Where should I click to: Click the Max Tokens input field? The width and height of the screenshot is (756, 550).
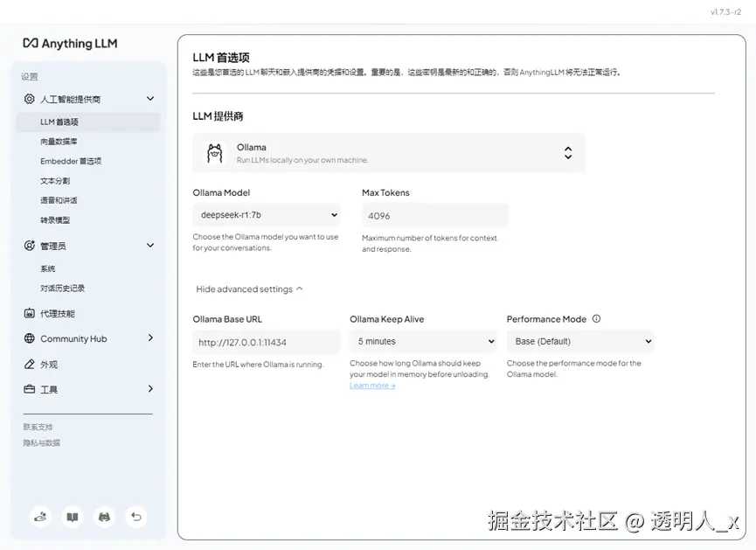pyautogui.click(x=435, y=216)
